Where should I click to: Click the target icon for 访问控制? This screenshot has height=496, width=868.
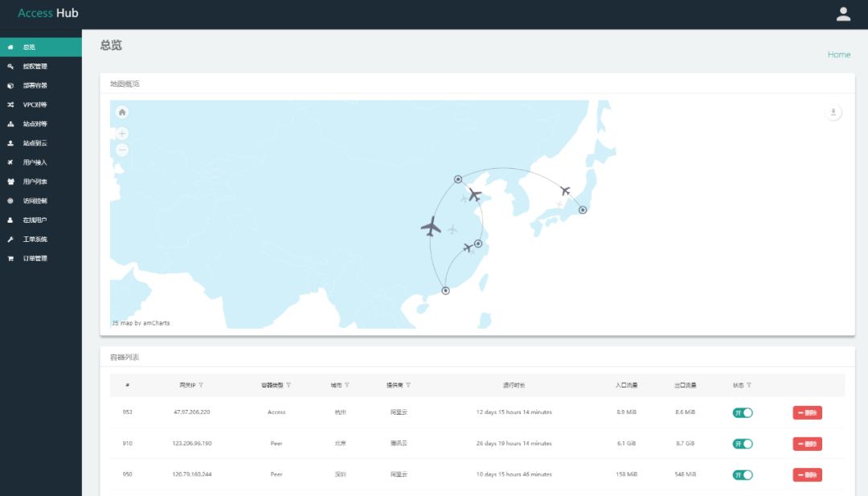click(x=10, y=201)
